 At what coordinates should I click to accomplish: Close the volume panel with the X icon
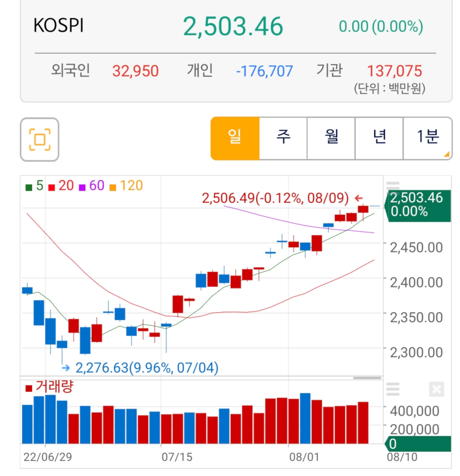click(436, 389)
